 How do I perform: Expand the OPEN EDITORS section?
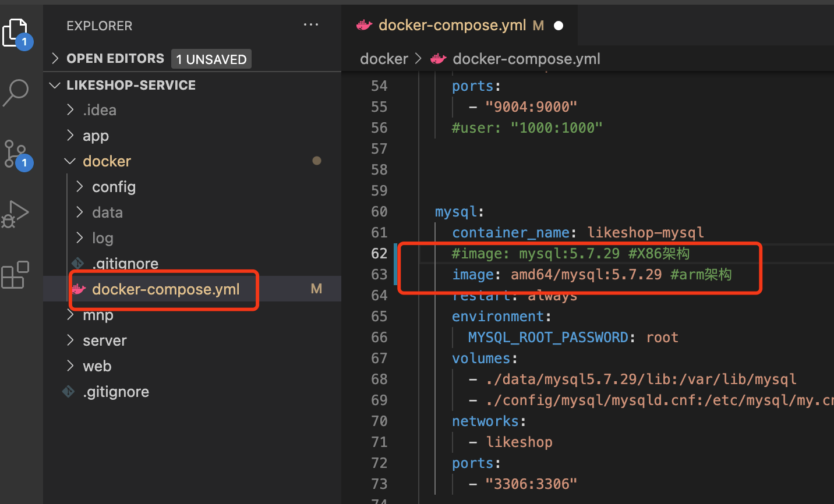55,58
